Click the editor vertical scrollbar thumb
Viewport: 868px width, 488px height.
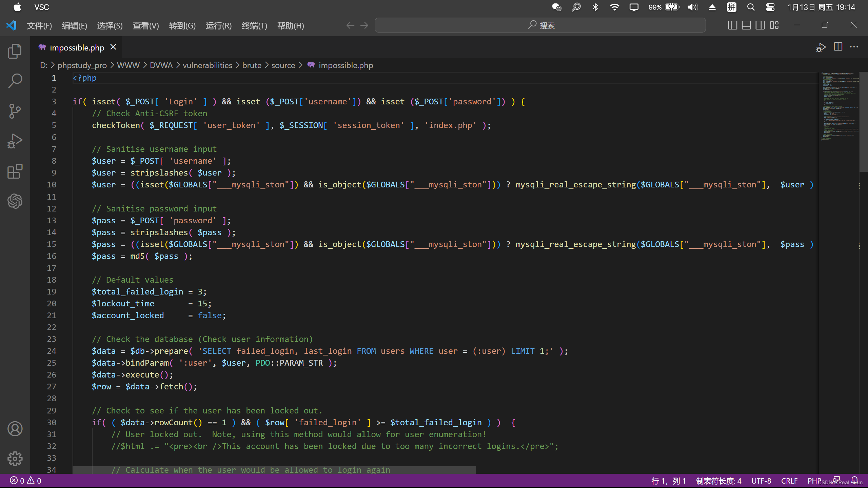(x=863, y=122)
